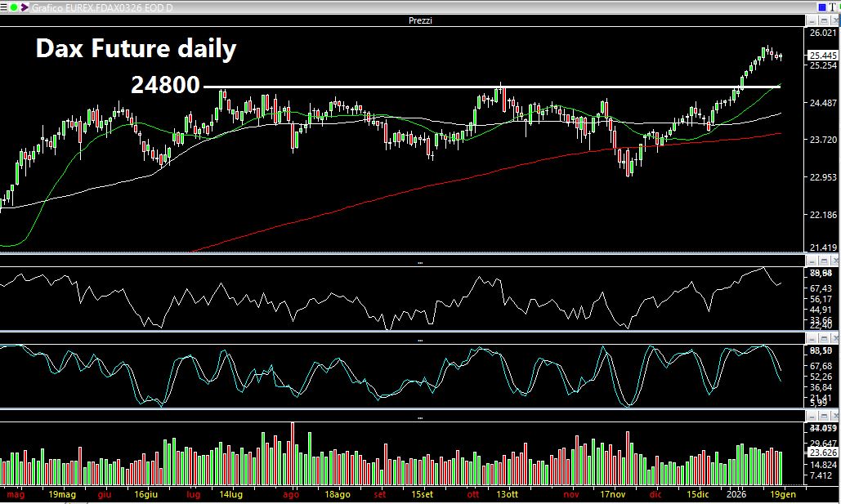Click the 2026 date label
The image size is (841, 504).
(736, 494)
